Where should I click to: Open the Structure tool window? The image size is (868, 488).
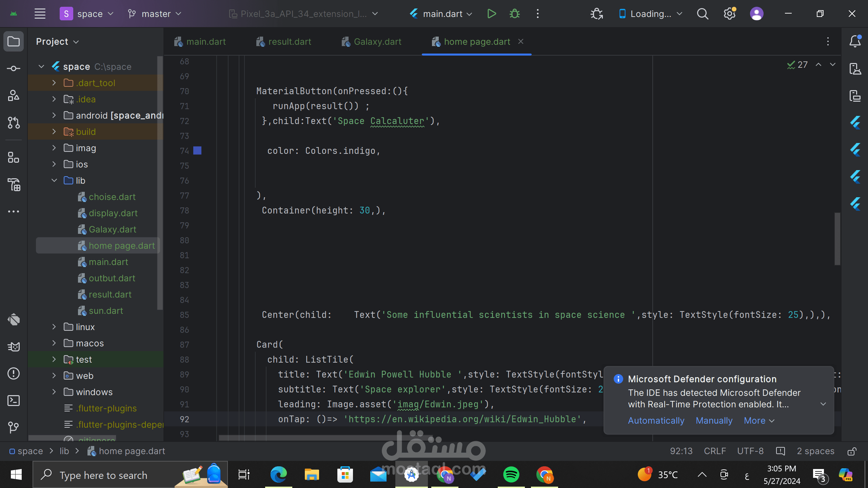14,157
